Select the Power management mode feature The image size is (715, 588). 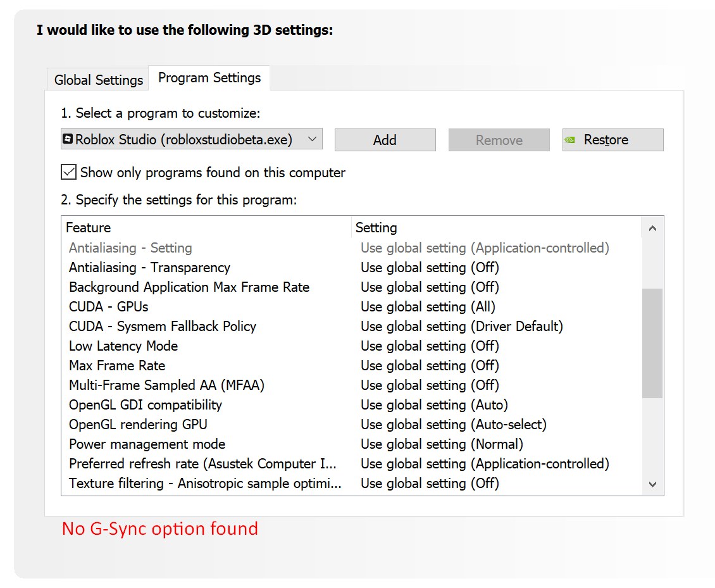tap(351, 444)
